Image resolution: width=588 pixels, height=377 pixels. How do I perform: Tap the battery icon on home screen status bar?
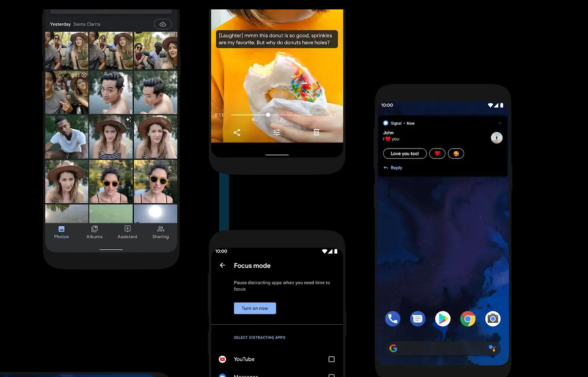[502, 105]
